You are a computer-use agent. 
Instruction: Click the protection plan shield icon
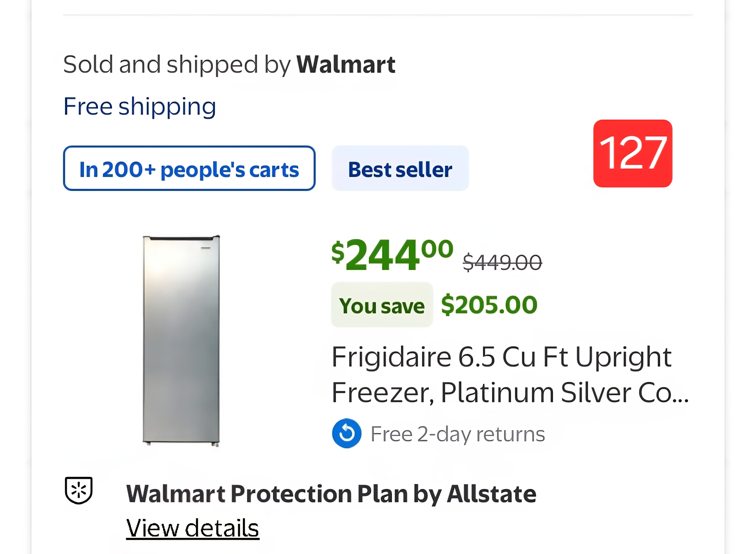point(79,490)
